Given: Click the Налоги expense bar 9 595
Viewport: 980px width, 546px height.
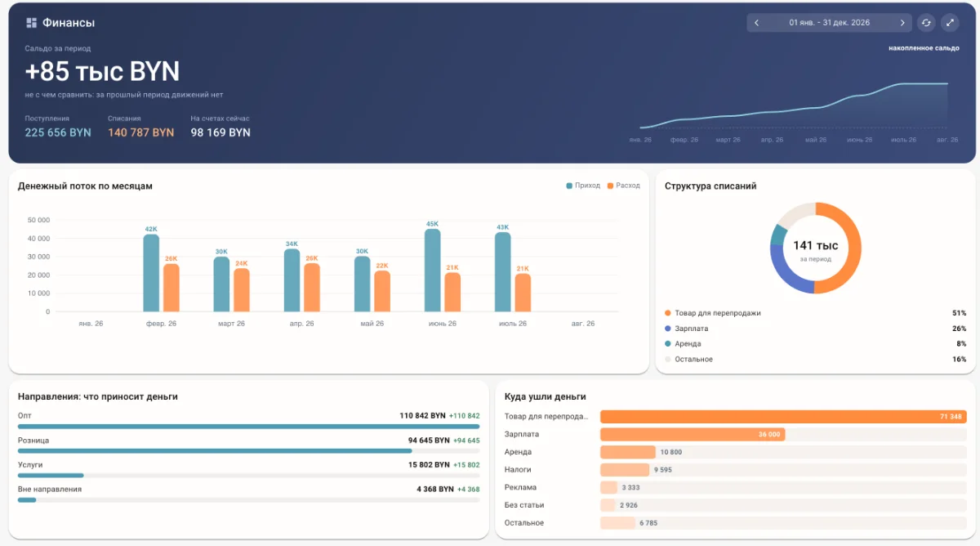Looking at the screenshot, I should pos(625,470).
